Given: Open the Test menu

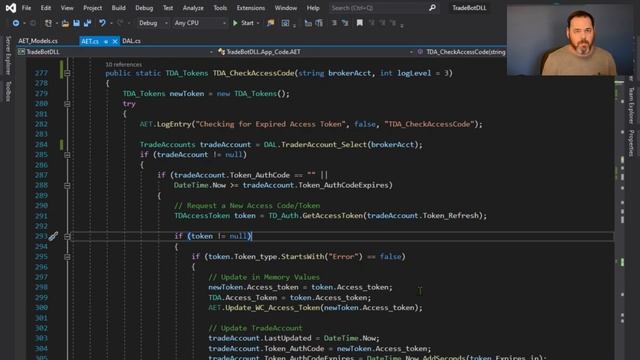Looking at the screenshot, I should tap(168, 8).
